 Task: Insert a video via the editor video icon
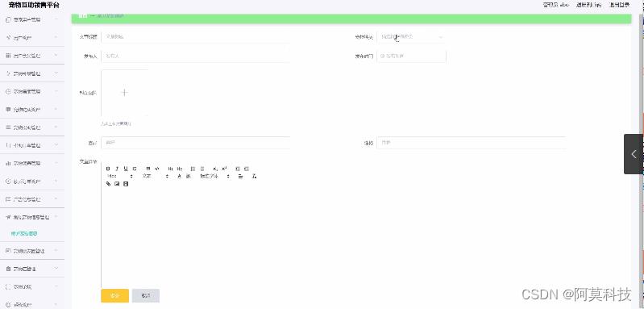[126, 184]
